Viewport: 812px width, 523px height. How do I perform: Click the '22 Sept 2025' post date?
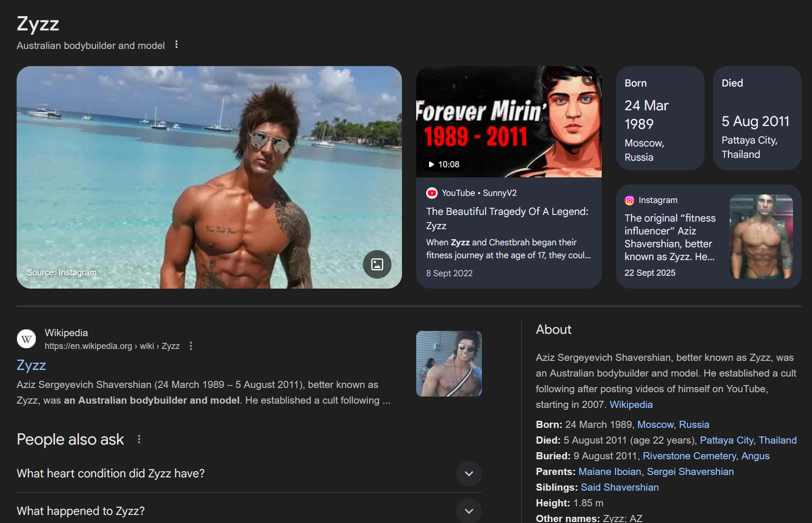[650, 273]
